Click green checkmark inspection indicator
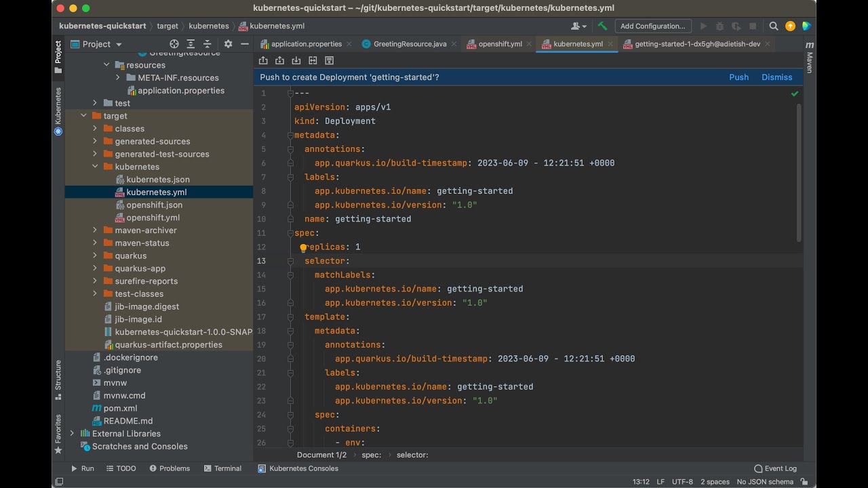Screen dimensions: 868x488 tap(795, 94)
